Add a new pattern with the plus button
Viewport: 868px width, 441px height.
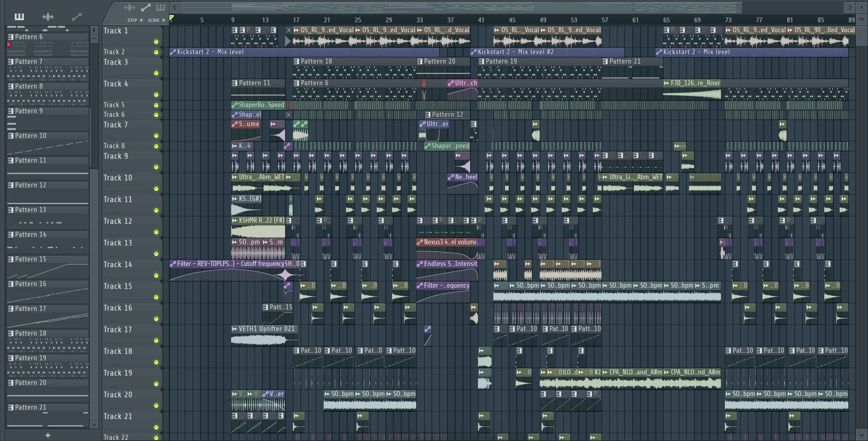pos(48,435)
